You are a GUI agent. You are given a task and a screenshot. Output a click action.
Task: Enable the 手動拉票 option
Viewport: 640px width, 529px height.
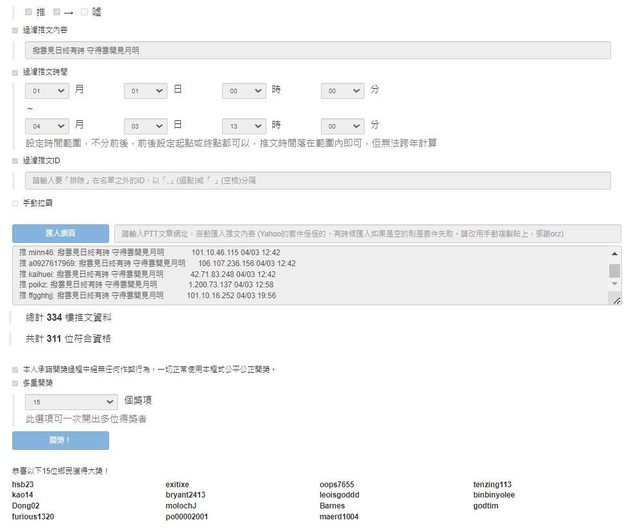click(x=15, y=203)
